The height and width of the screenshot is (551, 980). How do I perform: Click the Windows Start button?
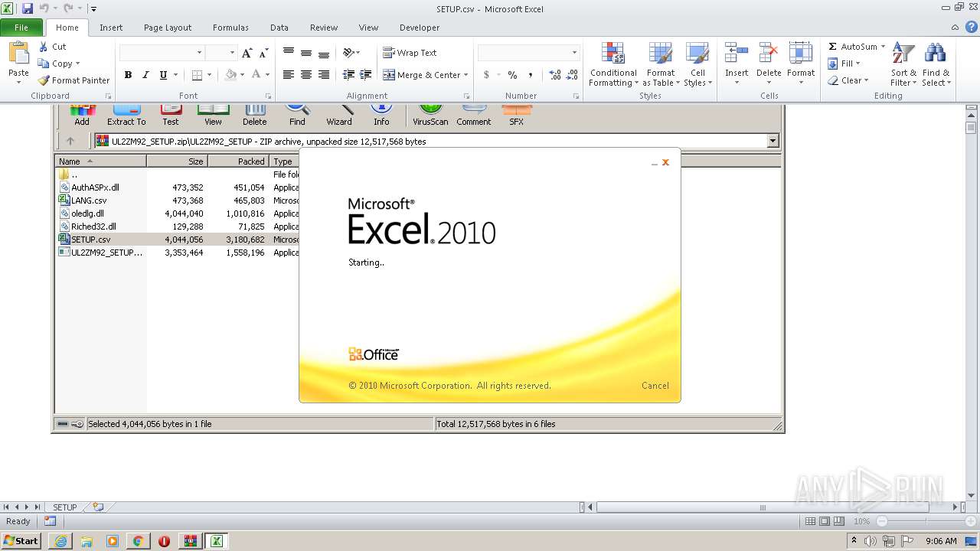tap(21, 540)
